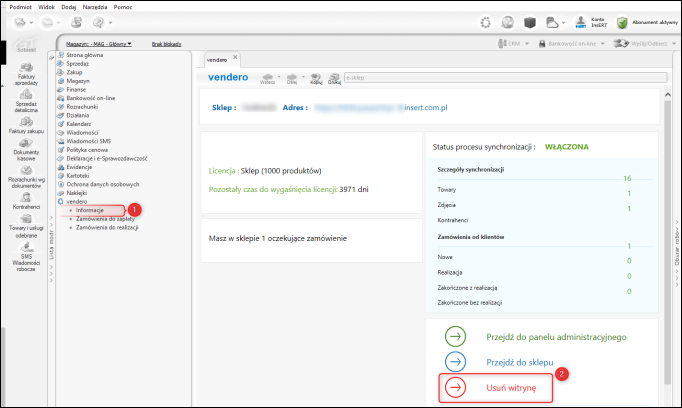Open Bankowość on-line in module tree

pyautogui.click(x=90, y=98)
